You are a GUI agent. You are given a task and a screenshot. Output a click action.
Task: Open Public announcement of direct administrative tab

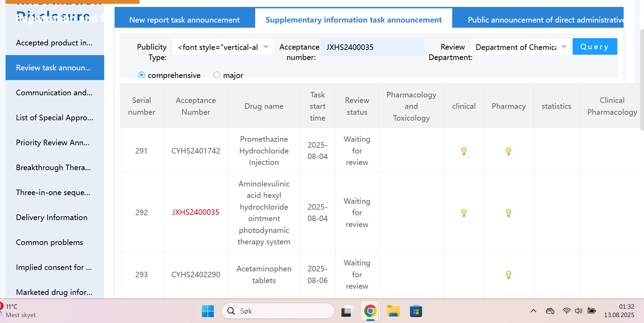545,20
